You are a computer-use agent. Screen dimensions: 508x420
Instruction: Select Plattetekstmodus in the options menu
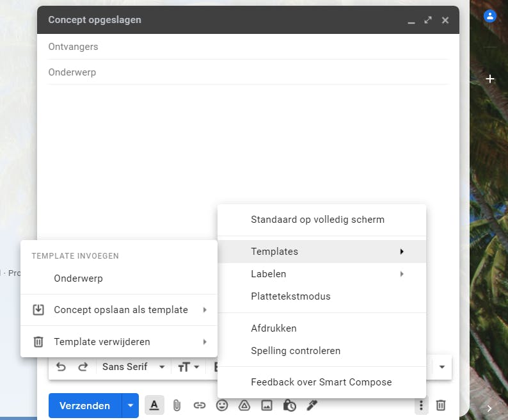pyautogui.click(x=290, y=296)
